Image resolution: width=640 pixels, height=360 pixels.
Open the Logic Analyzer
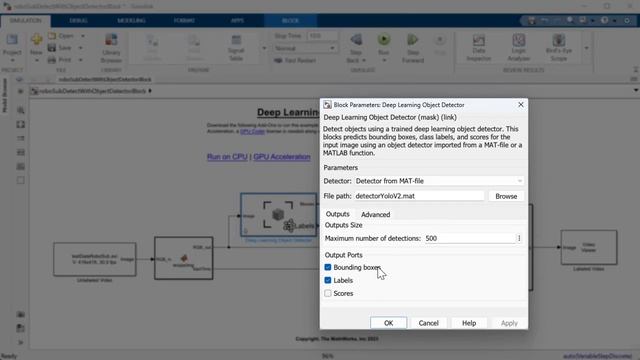click(518, 47)
